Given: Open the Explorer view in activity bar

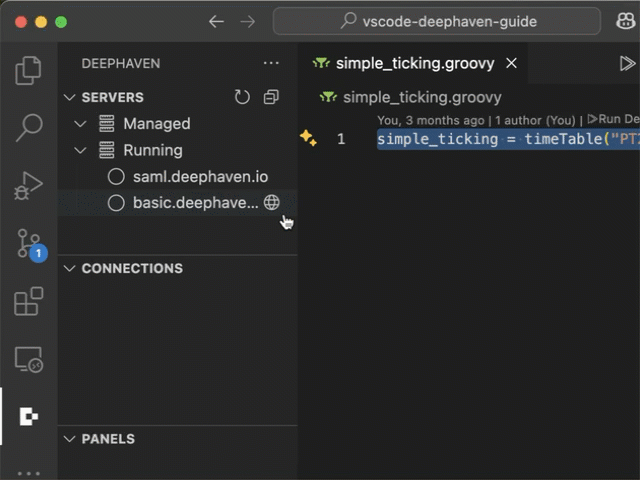Looking at the screenshot, I should (x=29, y=70).
